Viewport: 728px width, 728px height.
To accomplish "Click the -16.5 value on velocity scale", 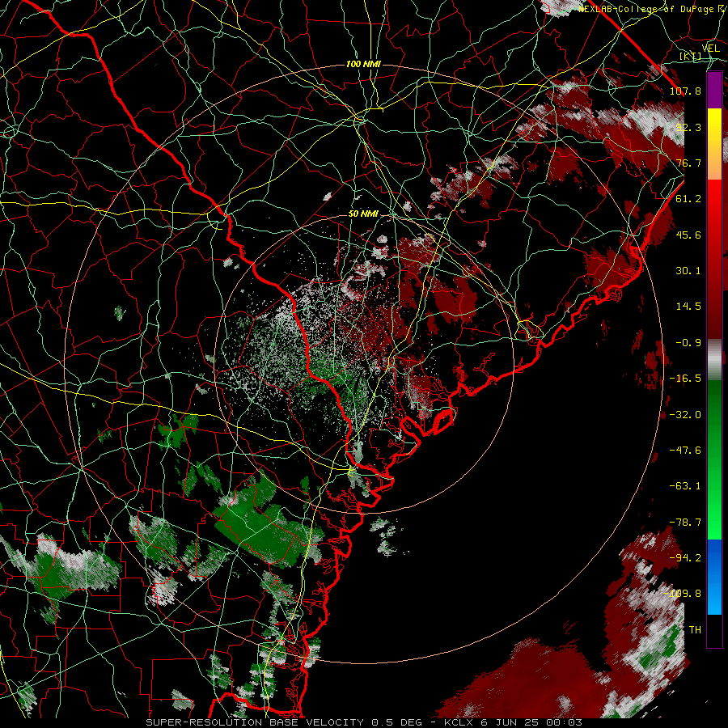I will (685, 379).
